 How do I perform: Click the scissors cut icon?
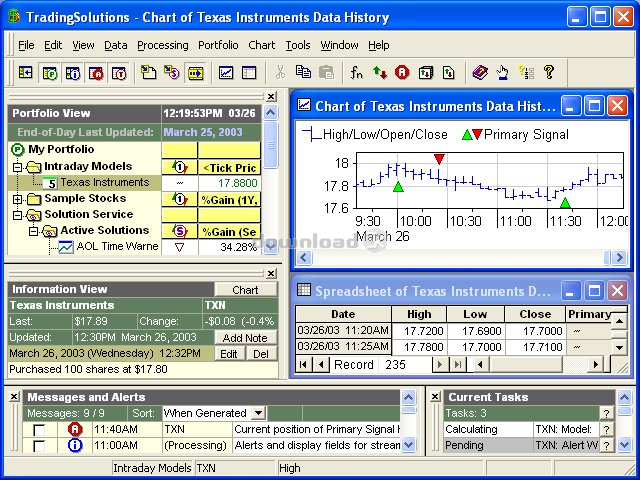[x=280, y=73]
